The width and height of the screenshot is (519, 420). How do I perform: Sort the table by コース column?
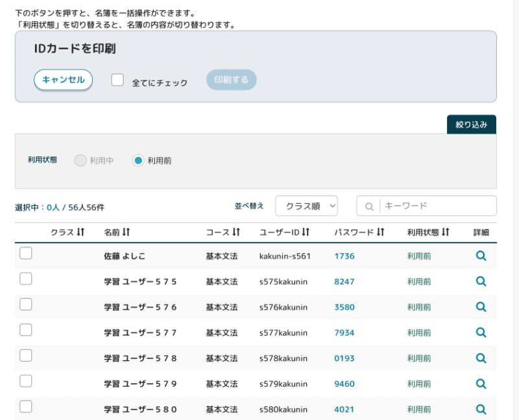[x=236, y=232]
